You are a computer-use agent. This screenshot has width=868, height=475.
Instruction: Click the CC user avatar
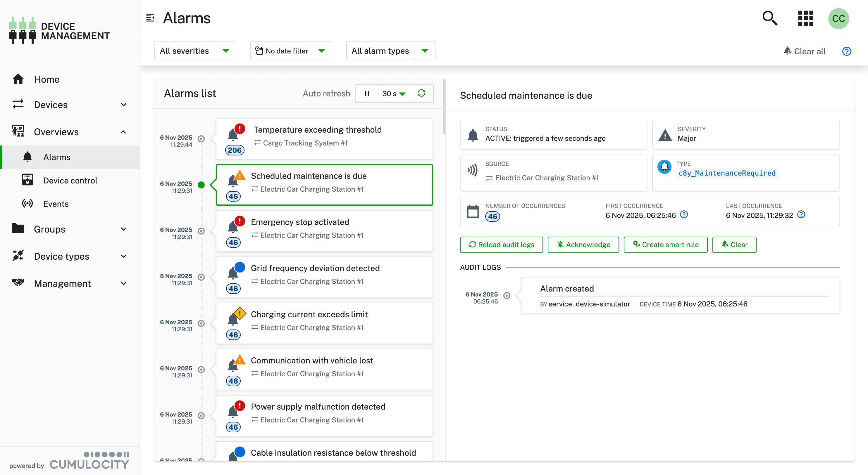tap(838, 18)
